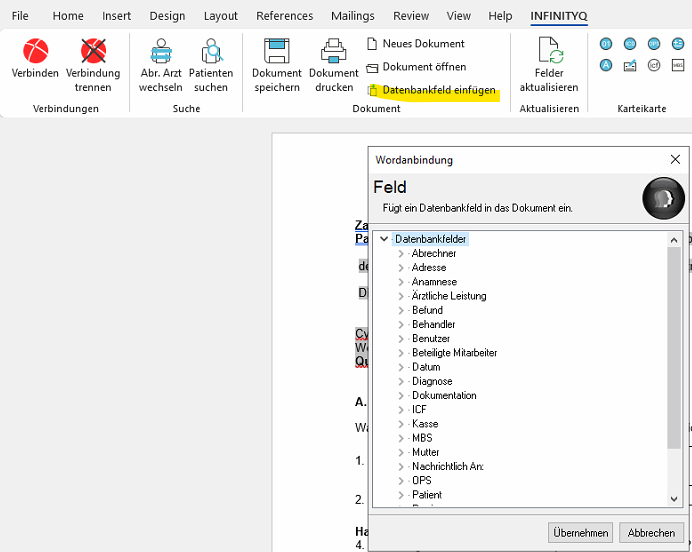Collapse the Datenbankfelder root node

tap(384, 239)
